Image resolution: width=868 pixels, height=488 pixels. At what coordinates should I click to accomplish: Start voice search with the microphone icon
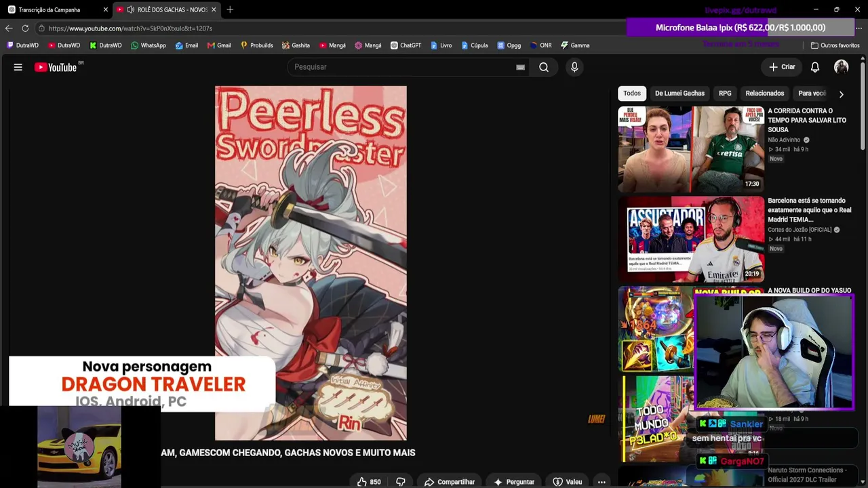point(574,67)
